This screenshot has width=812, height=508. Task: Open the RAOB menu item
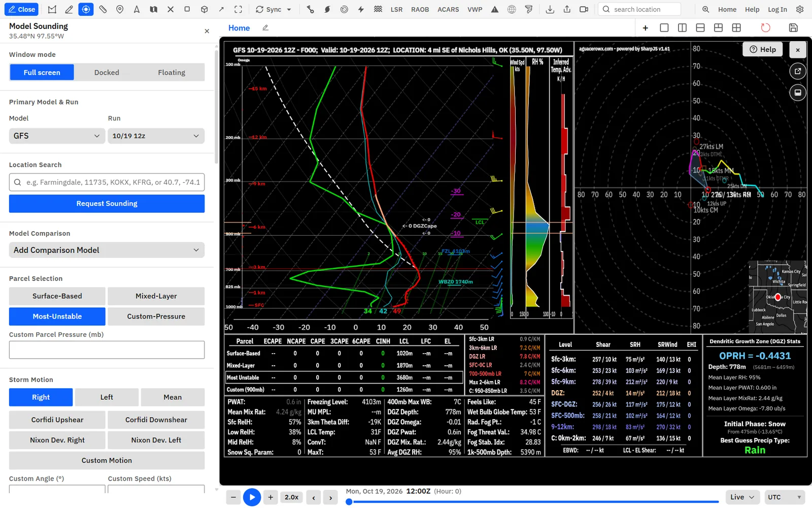[x=420, y=9]
